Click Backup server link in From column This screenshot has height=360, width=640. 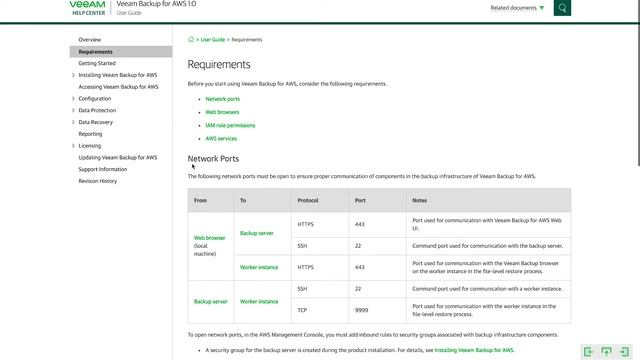[x=211, y=302]
